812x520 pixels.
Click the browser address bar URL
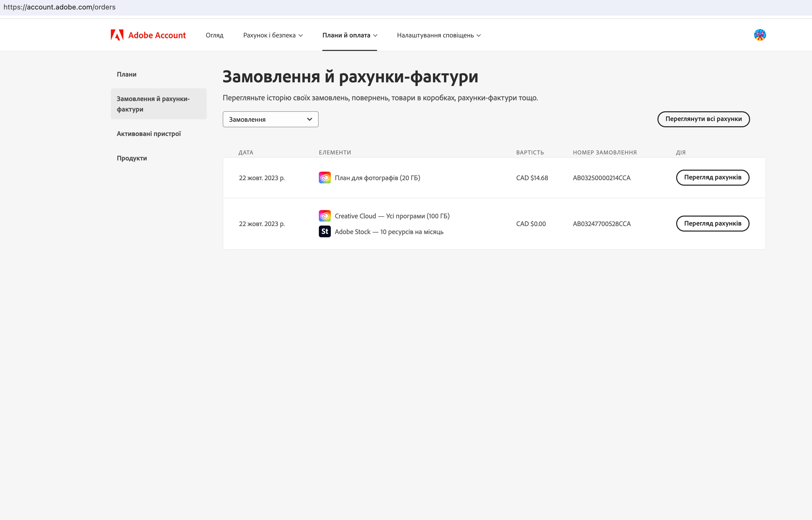[x=59, y=7]
